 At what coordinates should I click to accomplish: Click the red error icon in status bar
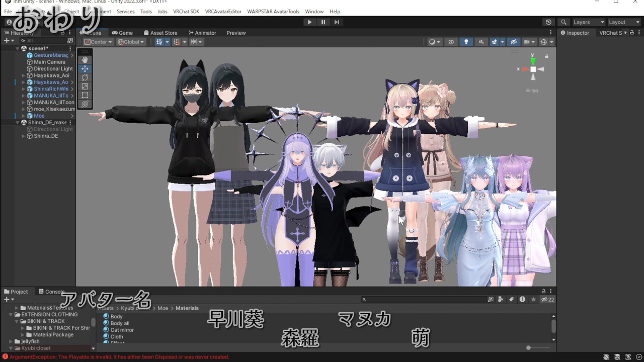pyautogui.click(x=5, y=357)
